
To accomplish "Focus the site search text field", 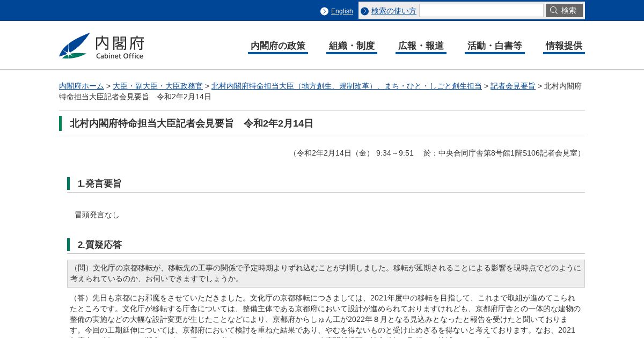I will coord(481,11).
